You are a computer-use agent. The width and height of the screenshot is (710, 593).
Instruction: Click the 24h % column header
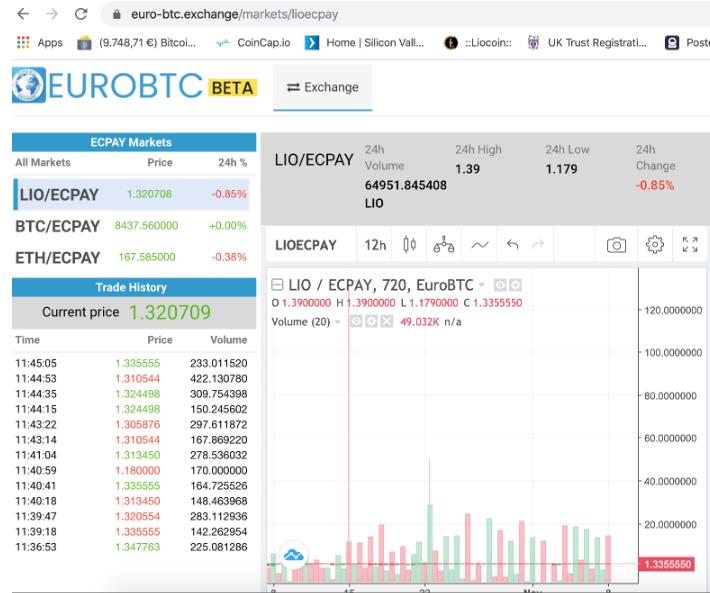pyautogui.click(x=232, y=163)
